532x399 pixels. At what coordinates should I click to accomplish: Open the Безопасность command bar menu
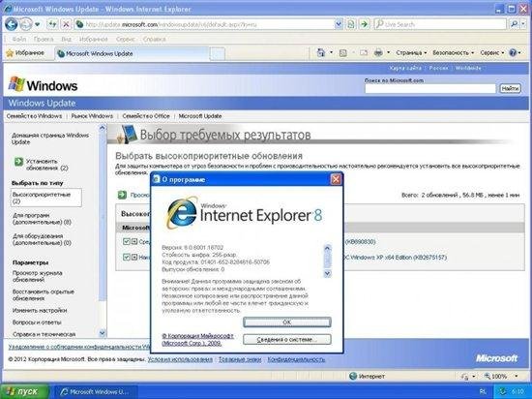point(454,53)
